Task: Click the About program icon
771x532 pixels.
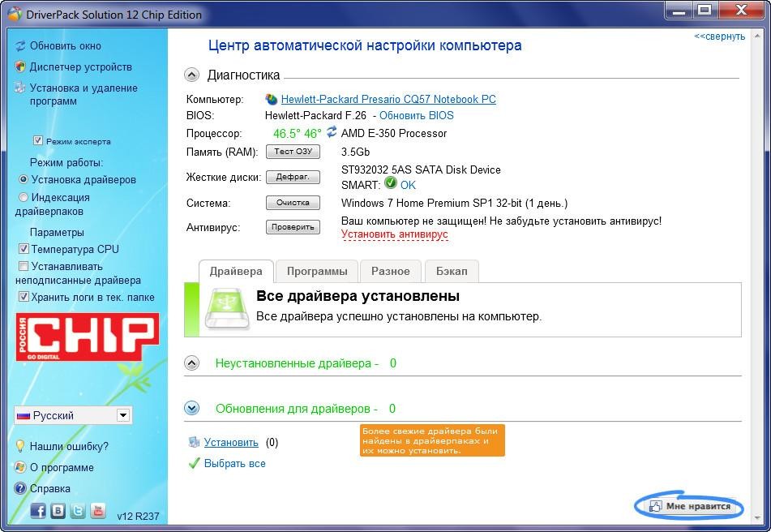Action: [20, 468]
